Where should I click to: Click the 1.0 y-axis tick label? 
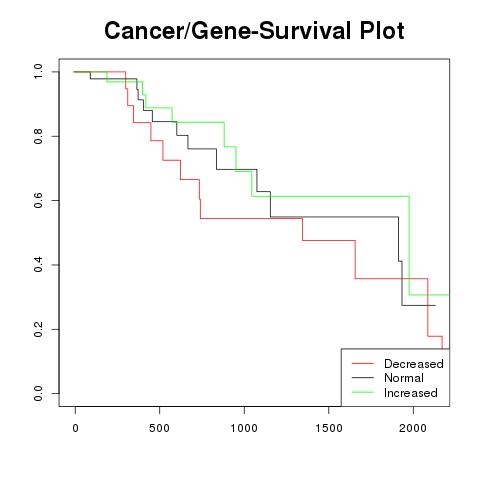pyautogui.click(x=38, y=72)
